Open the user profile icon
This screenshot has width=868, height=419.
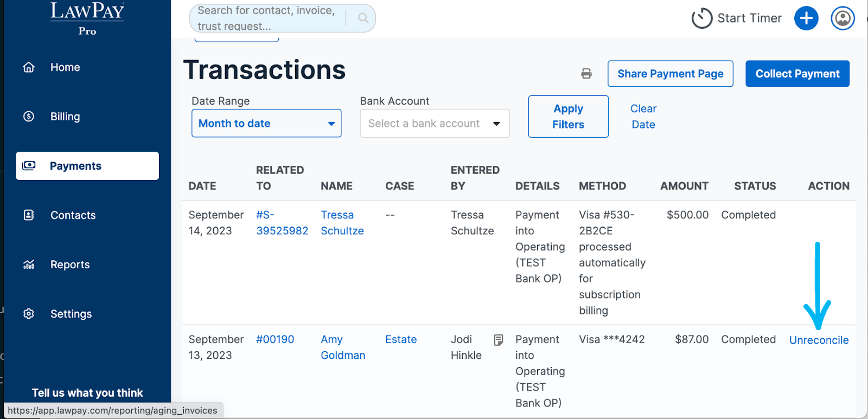(x=843, y=18)
